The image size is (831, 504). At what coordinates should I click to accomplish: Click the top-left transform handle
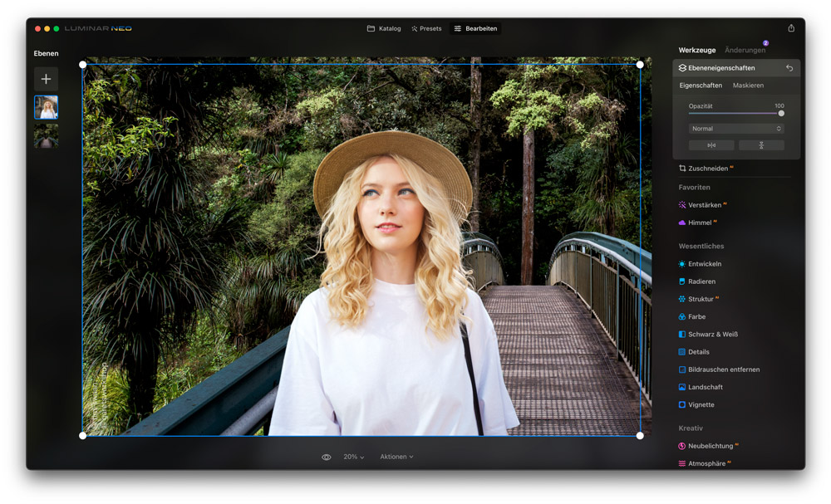point(82,65)
